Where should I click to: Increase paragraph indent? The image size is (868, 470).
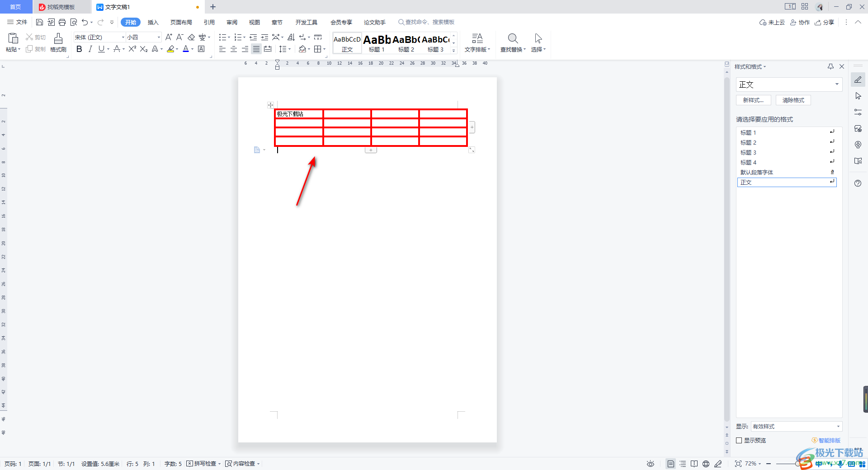[x=264, y=37]
